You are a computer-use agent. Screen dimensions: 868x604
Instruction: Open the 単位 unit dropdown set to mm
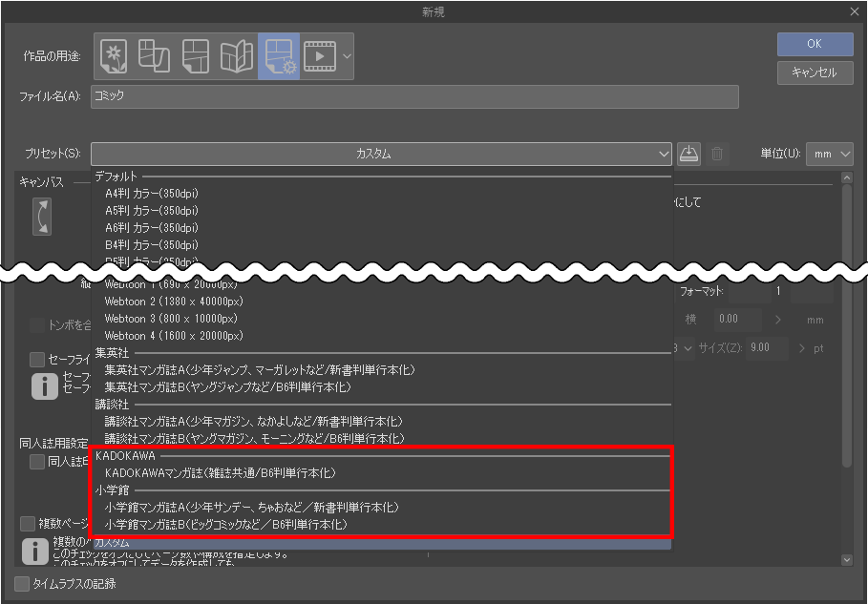pos(829,154)
